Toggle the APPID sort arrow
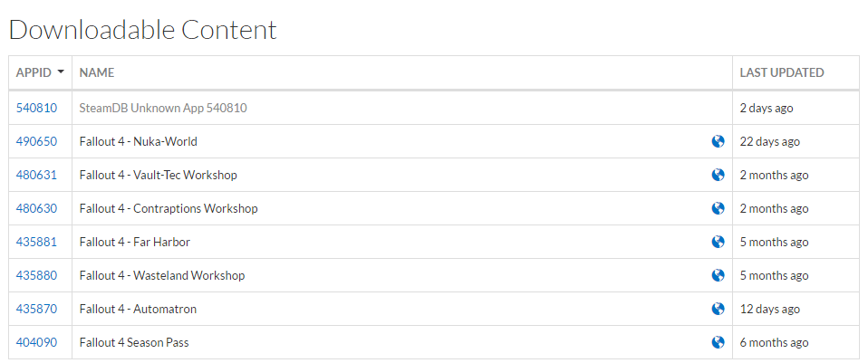 pyautogui.click(x=61, y=72)
